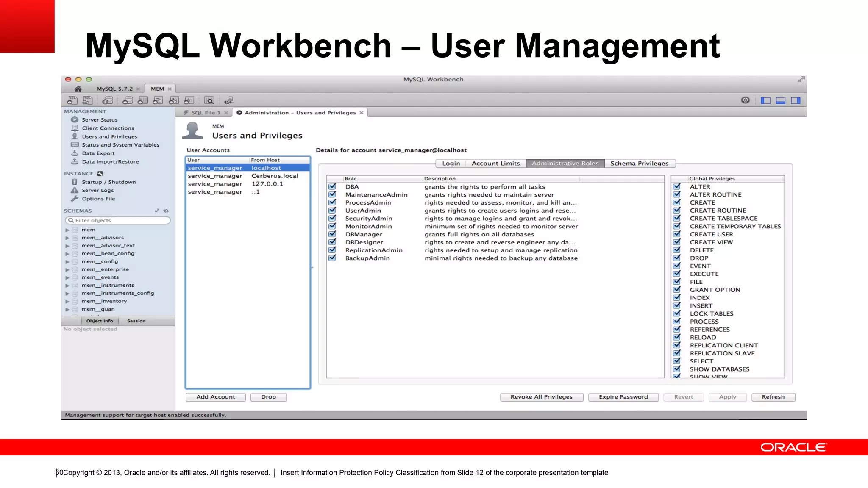Expand the mem__advisors schema
This screenshot has height=488, width=868.
(67, 238)
